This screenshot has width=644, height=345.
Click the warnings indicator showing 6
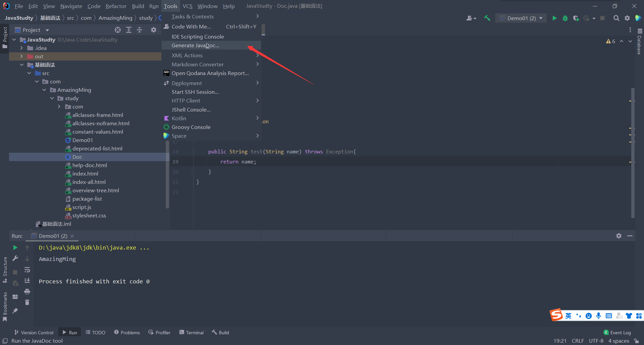tap(610, 41)
